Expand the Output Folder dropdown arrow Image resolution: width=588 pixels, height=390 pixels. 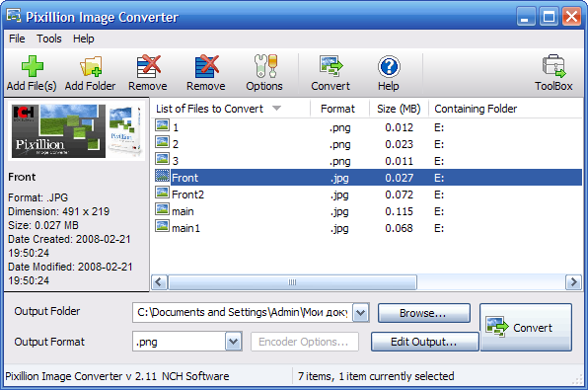(361, 313)
